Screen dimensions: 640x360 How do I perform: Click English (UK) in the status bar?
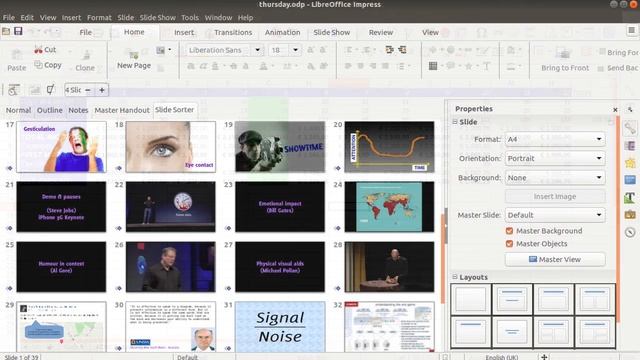502,357
